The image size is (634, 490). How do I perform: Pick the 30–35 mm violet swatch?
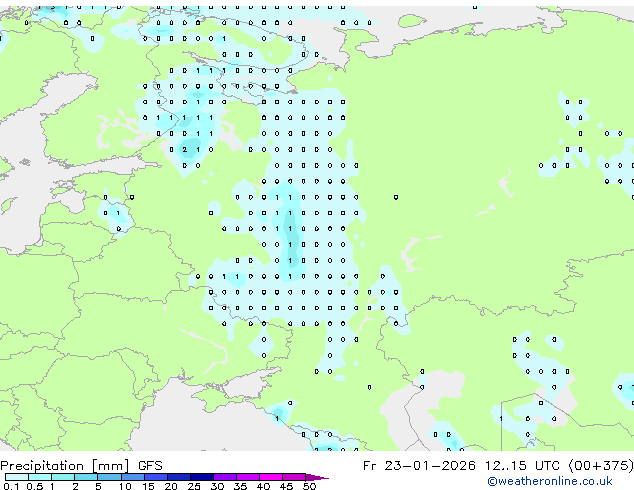(225, 477)
